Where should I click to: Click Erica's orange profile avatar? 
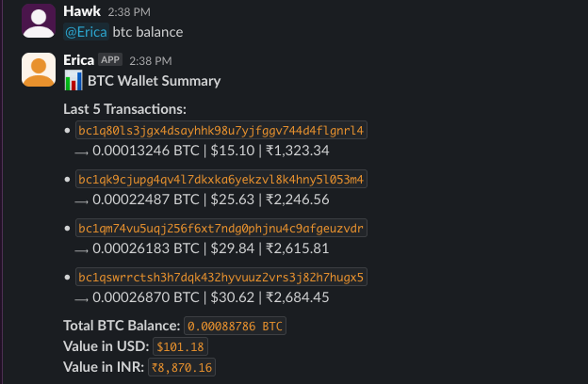(39, 71)
